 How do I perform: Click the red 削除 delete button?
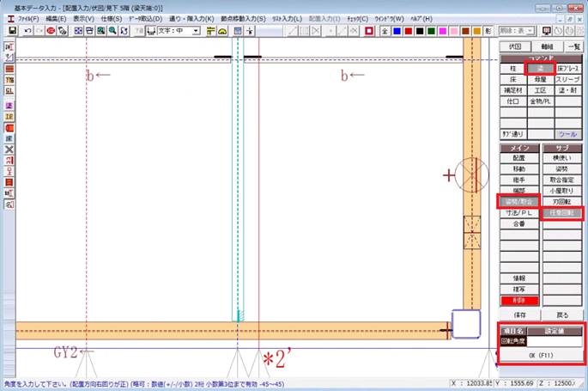[x=519, y=300]
